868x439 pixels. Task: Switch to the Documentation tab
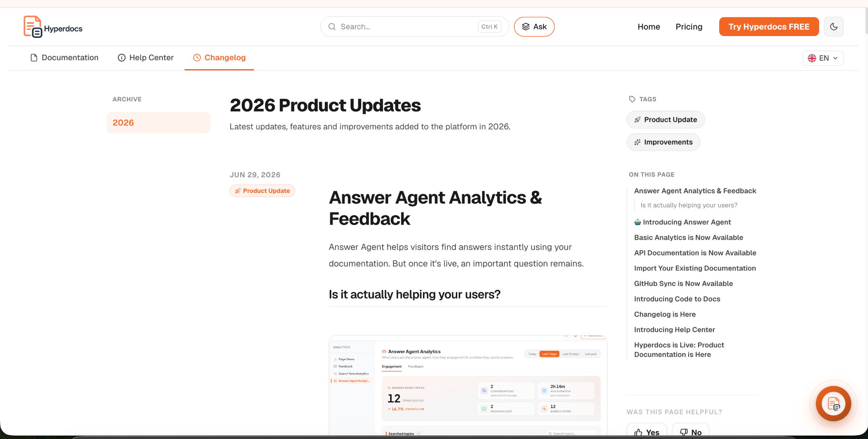pos(64,58)
